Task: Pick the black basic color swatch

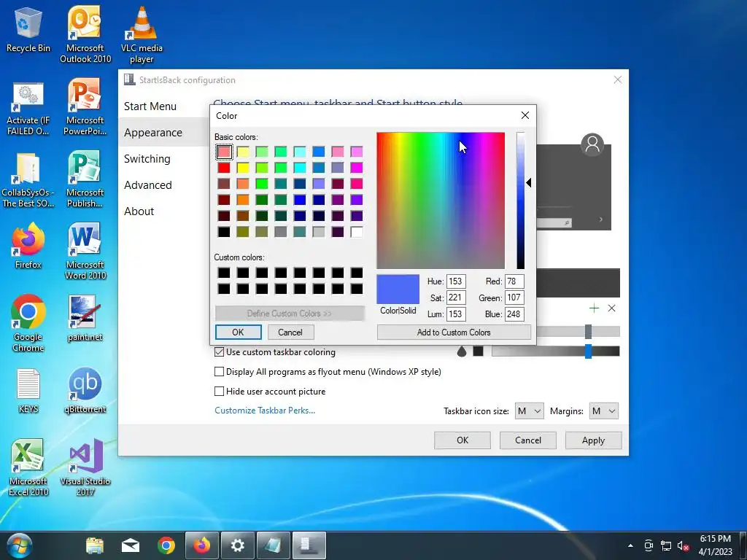Action: [224, 232]
